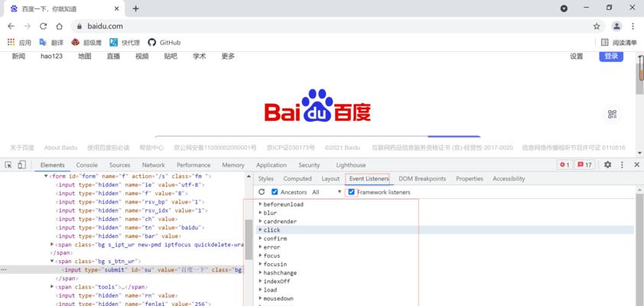Refresh the event listeners list
Screen dimensions: 644x306
pos(262,192)
